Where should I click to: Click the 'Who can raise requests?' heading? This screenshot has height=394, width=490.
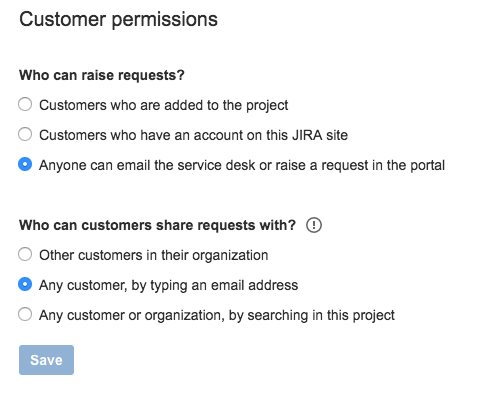[x=102, y=75]
